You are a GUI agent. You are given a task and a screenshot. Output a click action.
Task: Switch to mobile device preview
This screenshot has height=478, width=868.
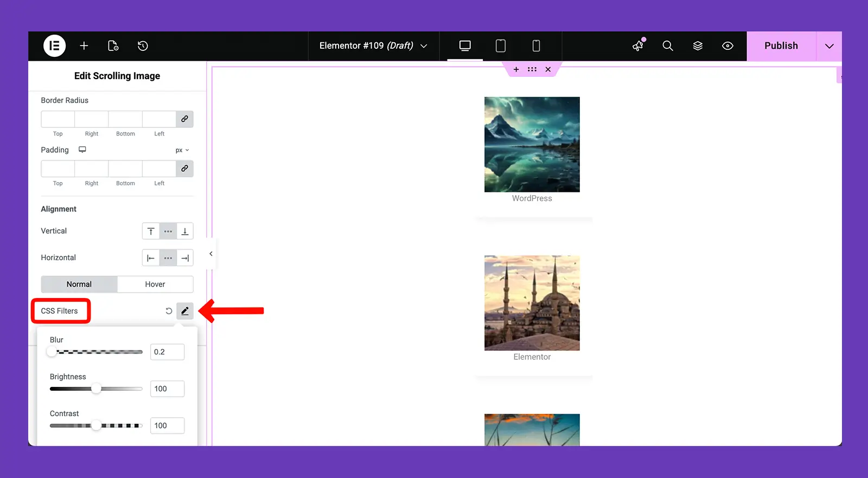click(x=536, y=46)
